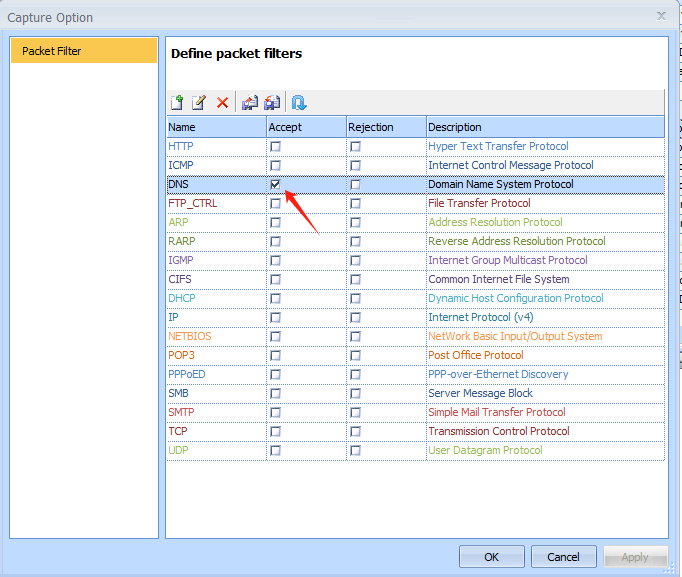Check Rejection box for FTP_CTRL
The width and height of the screenshot is (682, 577).
tap(355, 203)
